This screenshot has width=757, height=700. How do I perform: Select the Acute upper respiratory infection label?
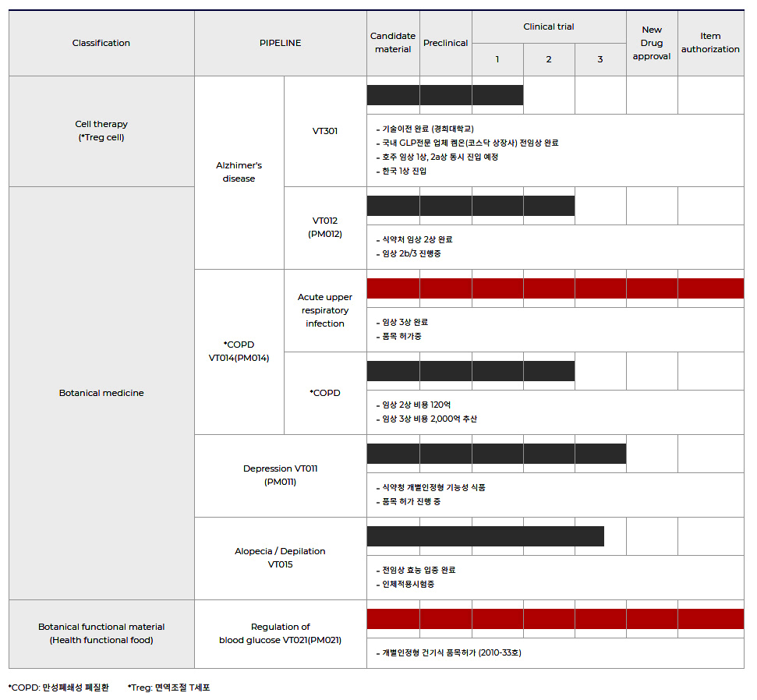point(325,310)
